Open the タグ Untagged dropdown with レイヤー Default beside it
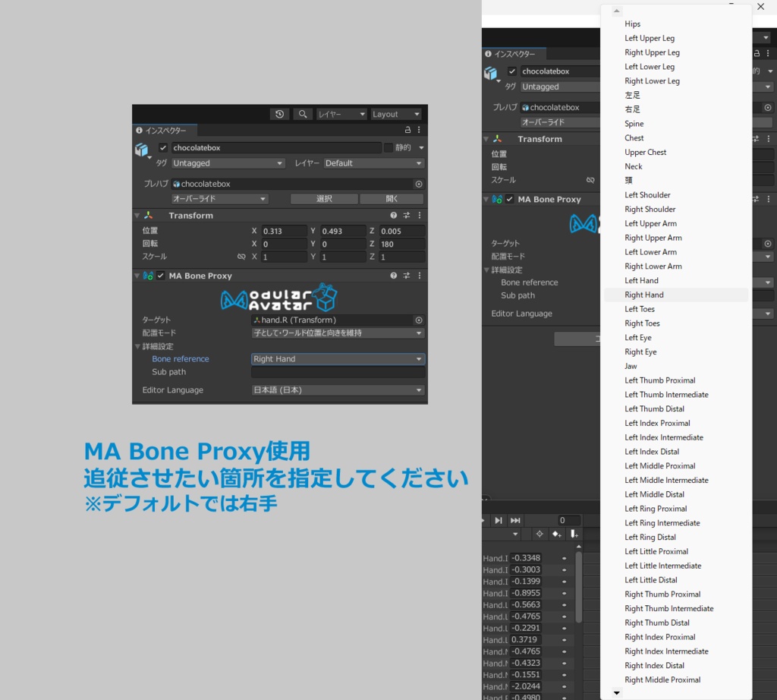 point(228,163)
